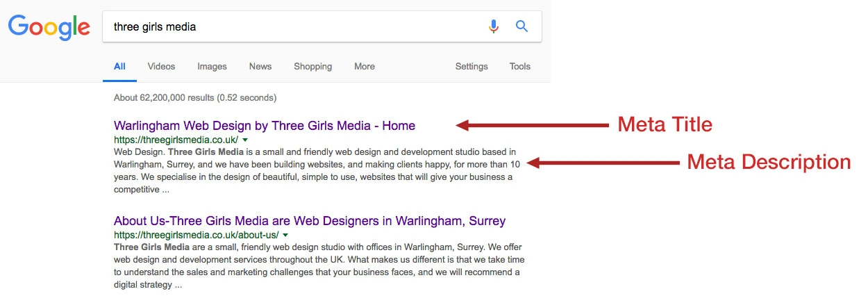The width and height of the screenshot is (868, 296).
Task: Open the News tab
Action: coord(260,67)
